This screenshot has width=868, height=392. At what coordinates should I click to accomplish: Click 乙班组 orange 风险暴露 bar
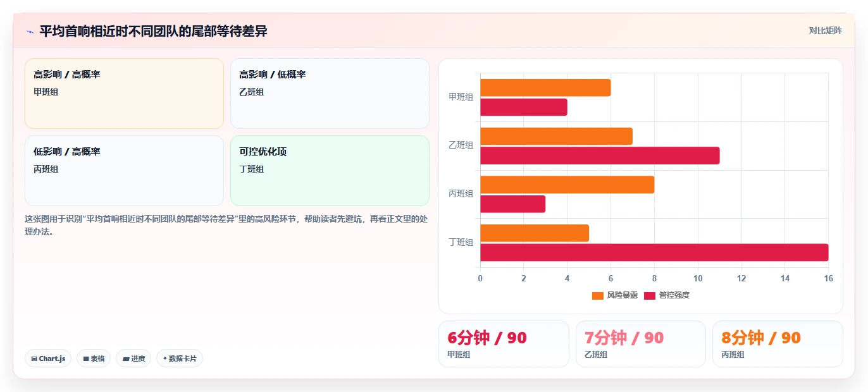coord(556,136)
